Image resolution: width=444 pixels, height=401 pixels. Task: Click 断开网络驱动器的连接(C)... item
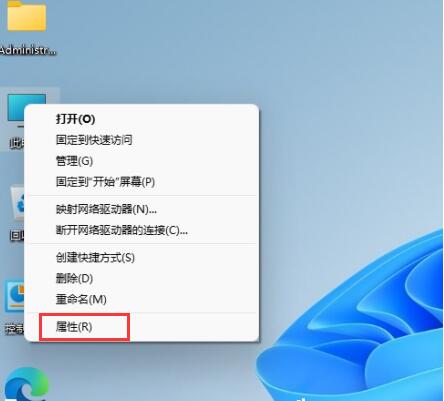click(122, 230)
